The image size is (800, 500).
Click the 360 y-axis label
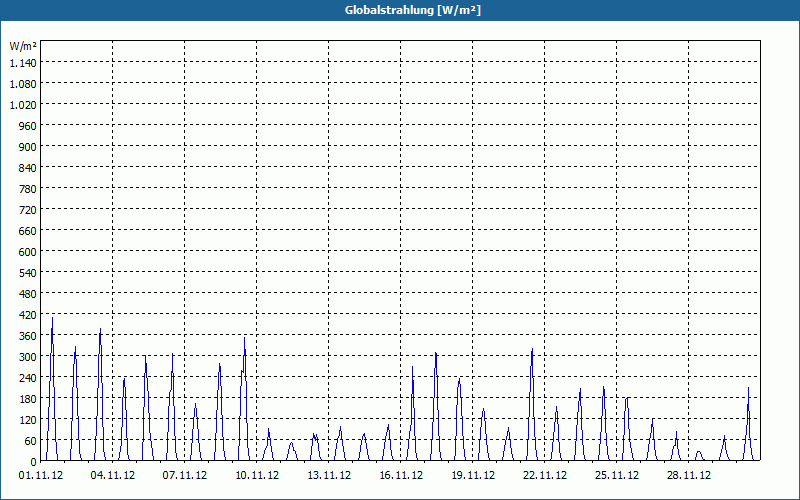click(28, 336)
